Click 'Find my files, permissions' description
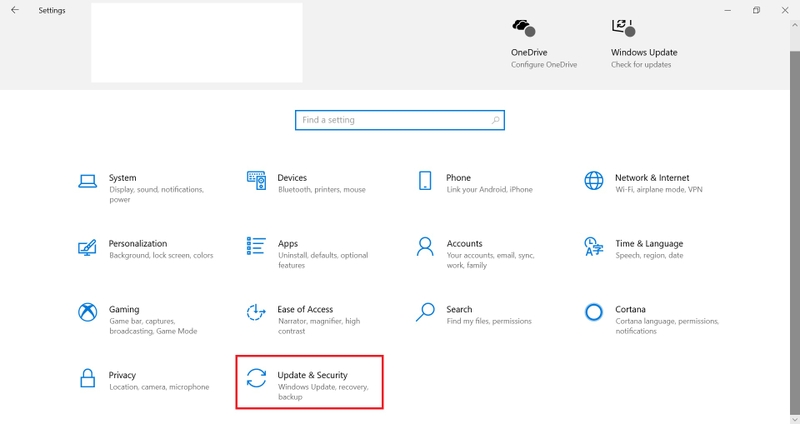The width and height of the screenshot is (800, 424). coord(489,321)
